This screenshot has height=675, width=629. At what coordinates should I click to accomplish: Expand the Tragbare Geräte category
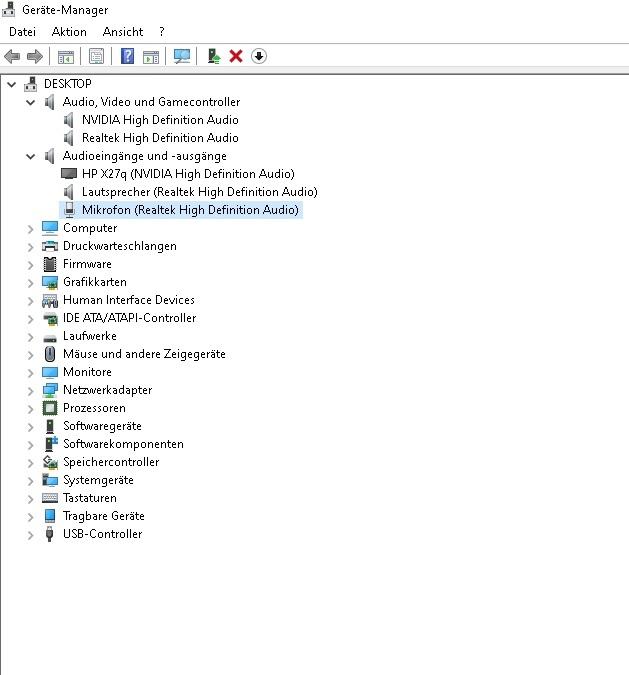30,517
